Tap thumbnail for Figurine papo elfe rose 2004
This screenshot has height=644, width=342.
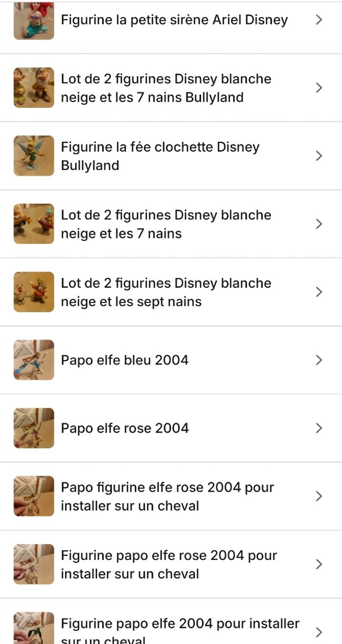34,564
